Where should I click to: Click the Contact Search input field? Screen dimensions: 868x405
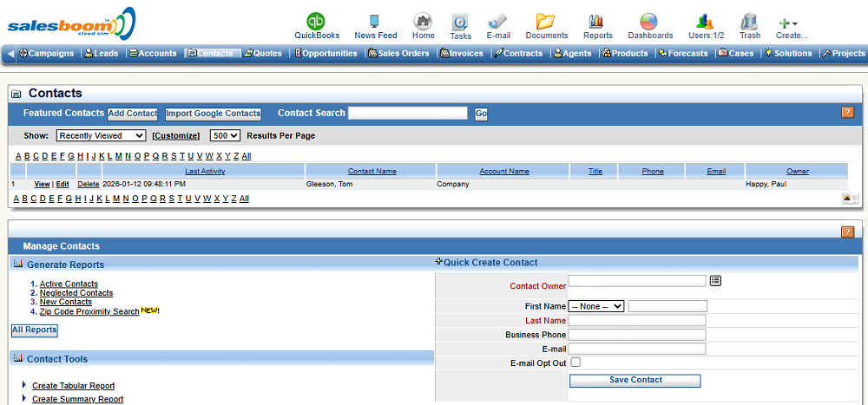(x=407, y=114)
